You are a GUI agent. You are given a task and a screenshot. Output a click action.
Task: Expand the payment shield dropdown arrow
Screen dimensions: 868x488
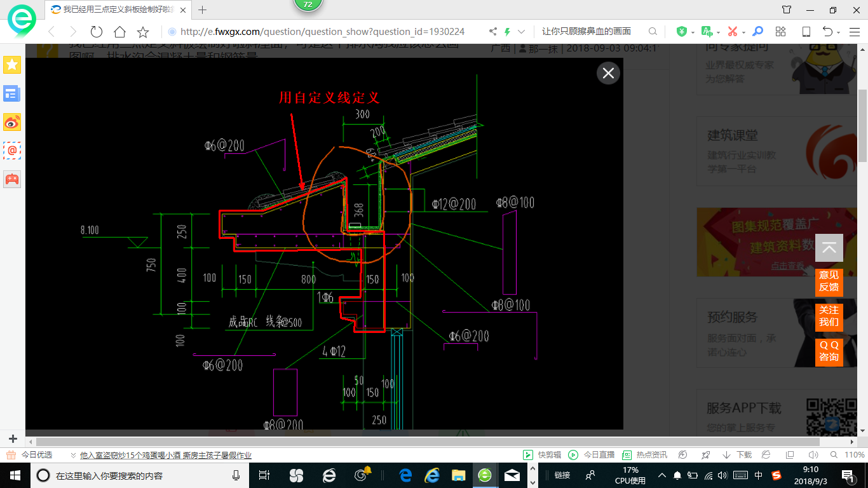[x=693, y=32]
